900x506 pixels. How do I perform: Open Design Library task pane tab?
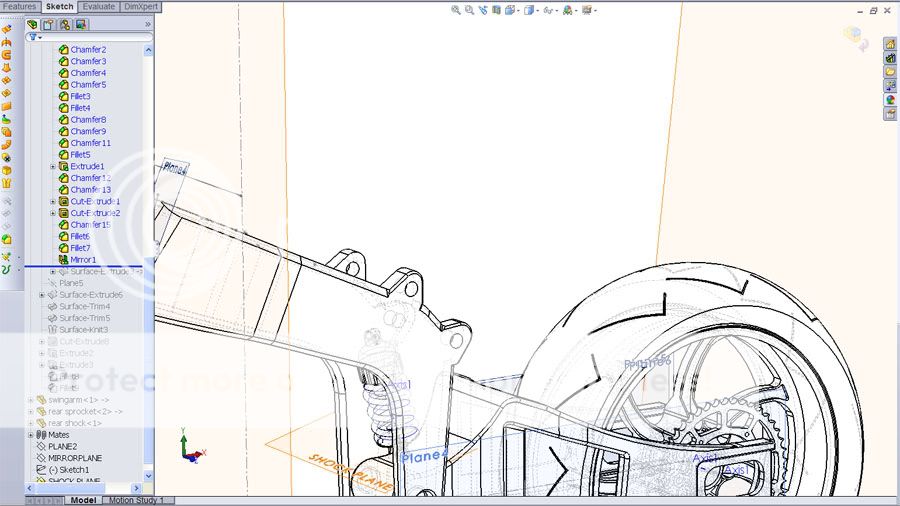890,58
